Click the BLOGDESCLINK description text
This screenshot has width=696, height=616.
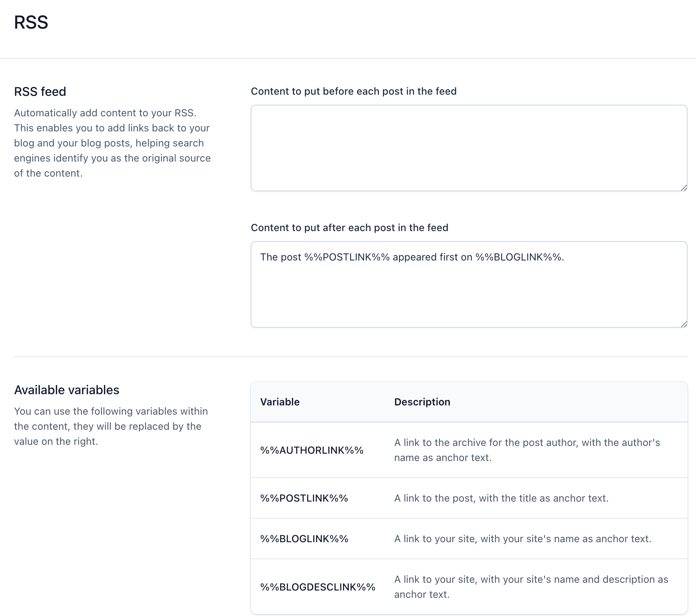tap(530, 587)
